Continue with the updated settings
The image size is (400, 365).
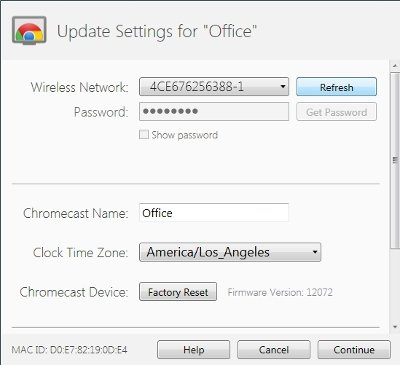click(354, 350)
